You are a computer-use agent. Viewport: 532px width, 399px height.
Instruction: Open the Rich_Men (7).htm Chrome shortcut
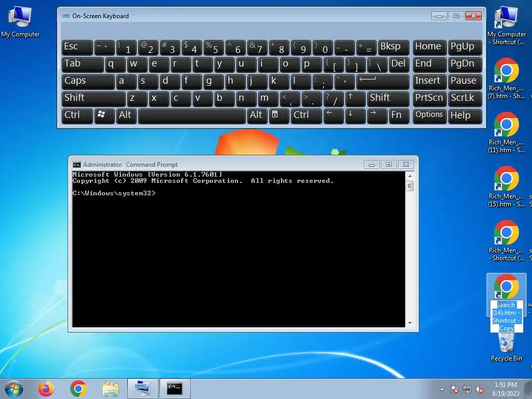[506, 79]
